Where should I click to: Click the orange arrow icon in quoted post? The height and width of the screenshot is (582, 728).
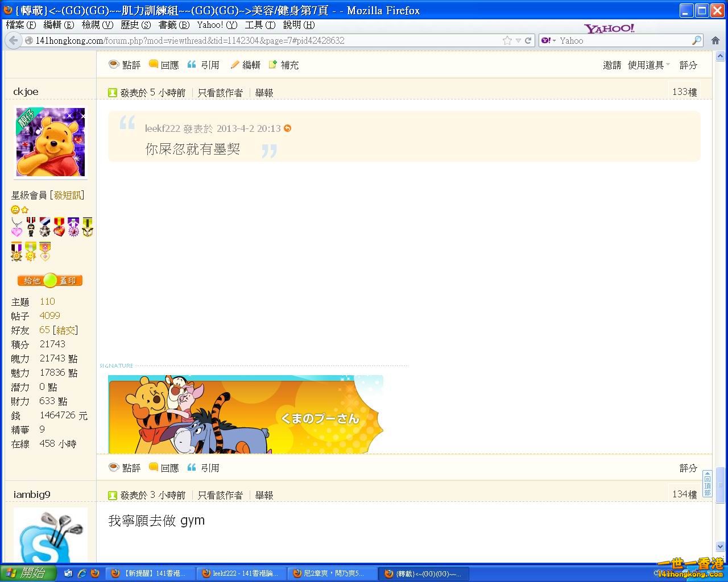point(287,128)
